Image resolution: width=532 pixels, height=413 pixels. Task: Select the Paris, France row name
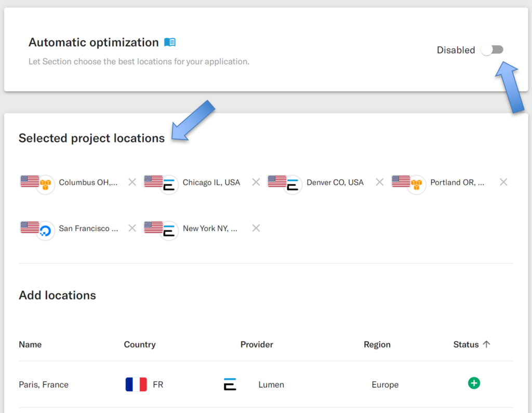[x=44, y=384]
